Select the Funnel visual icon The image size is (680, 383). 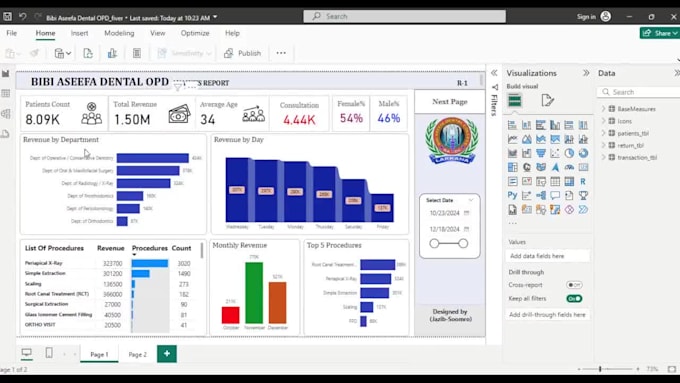[541, 153]
